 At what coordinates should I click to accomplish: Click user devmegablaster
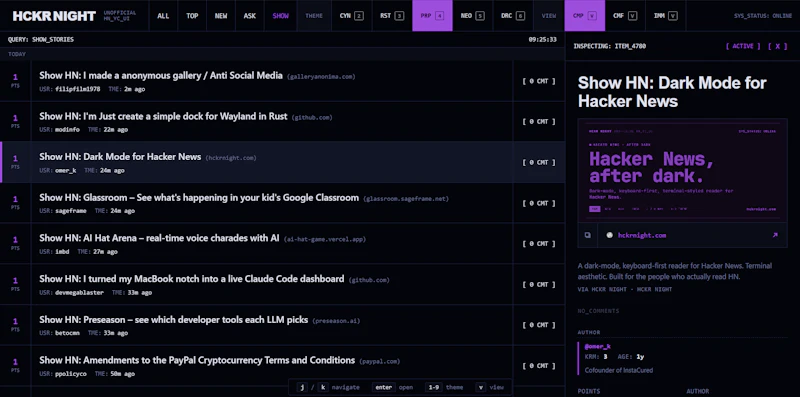pos(79,292)
